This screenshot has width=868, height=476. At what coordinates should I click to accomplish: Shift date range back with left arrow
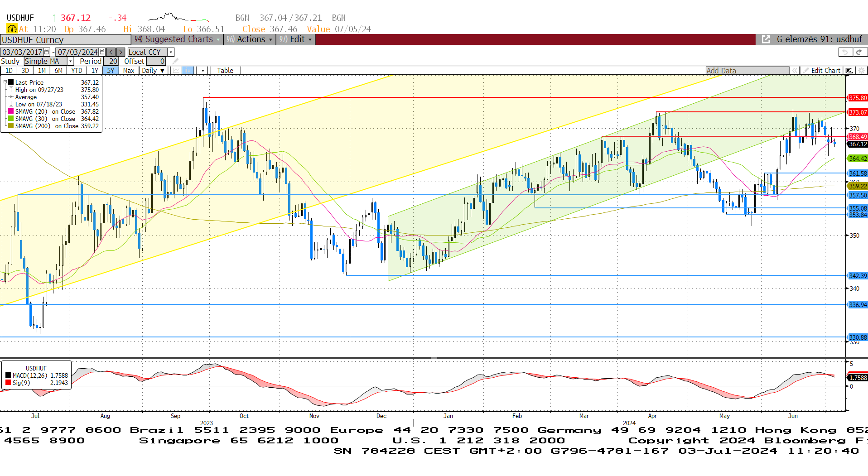click(x=111, y=52)
